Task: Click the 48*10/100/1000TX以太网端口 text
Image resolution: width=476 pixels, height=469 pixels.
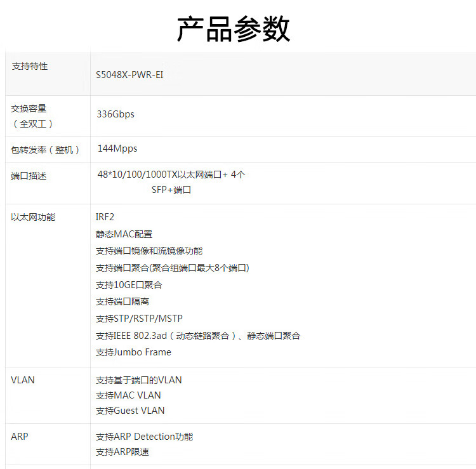Action: point(160,175)
